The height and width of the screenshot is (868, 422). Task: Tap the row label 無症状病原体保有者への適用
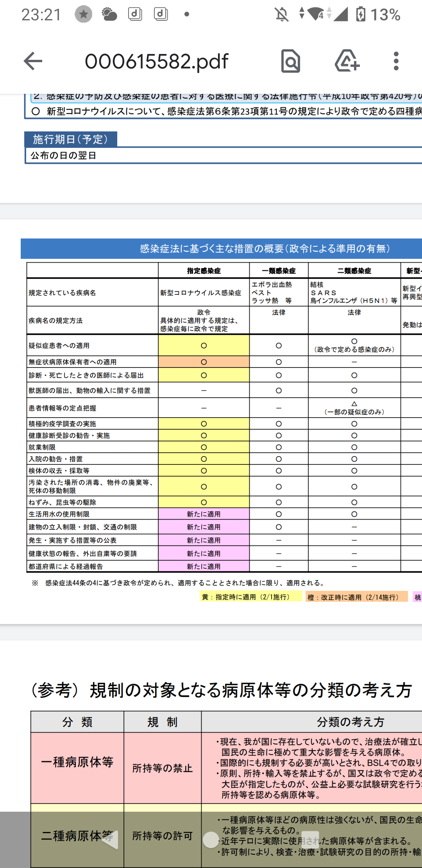pyautogui.click(x=72, y=362)
